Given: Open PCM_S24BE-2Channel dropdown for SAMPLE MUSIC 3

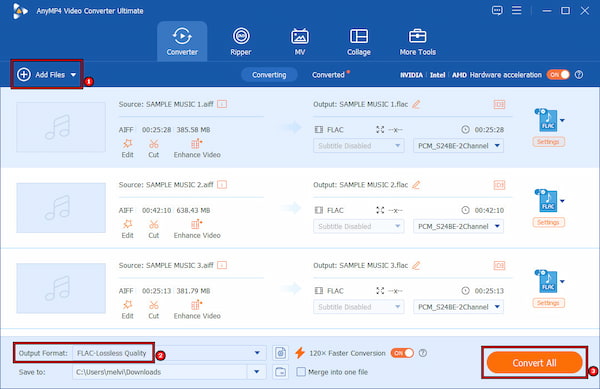Looking at the screenshot, I should point(458,307).
